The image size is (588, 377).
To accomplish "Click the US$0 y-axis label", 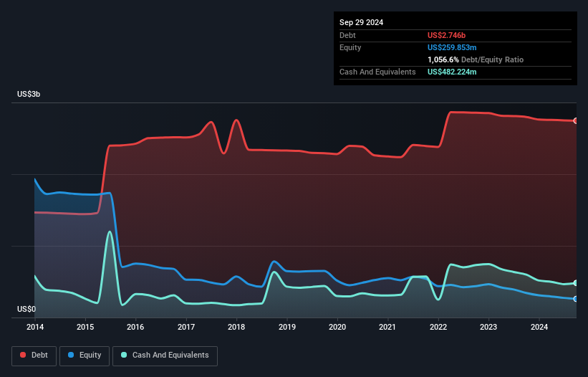I will [26, 309].
